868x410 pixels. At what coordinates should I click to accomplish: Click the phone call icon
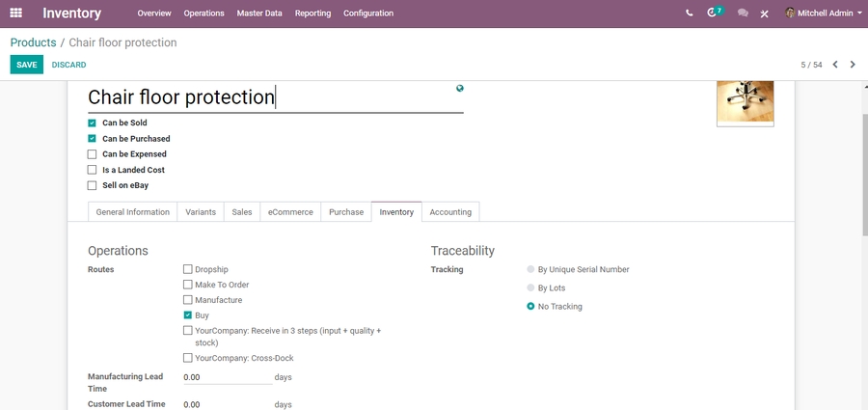[689, 14]
